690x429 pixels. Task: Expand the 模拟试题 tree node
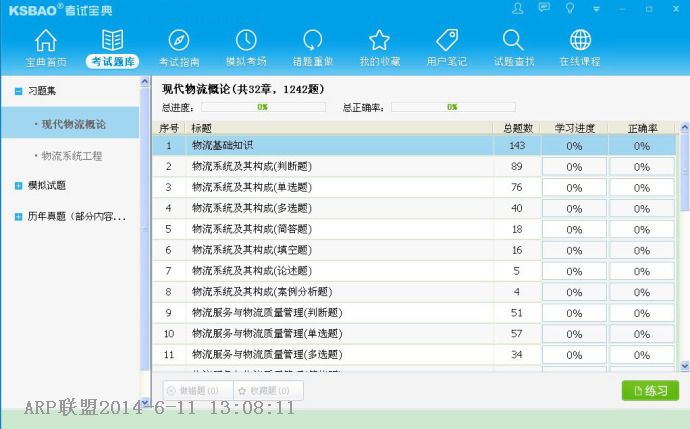pos(18,186)
